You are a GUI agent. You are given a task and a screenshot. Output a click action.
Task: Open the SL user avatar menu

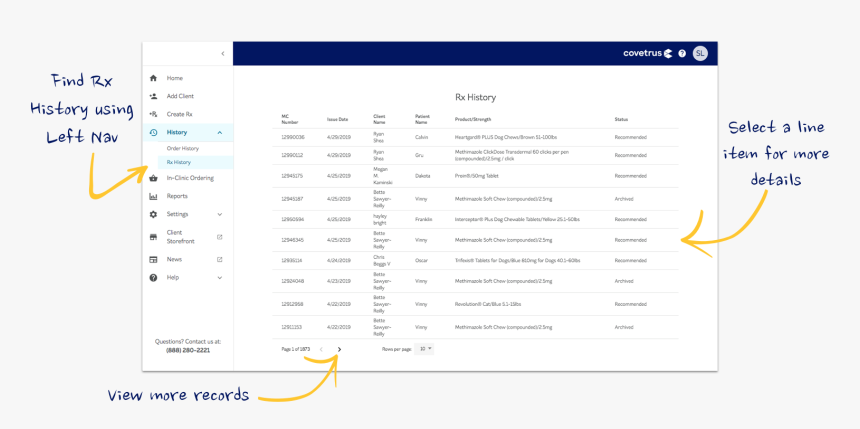pos(700,53)
